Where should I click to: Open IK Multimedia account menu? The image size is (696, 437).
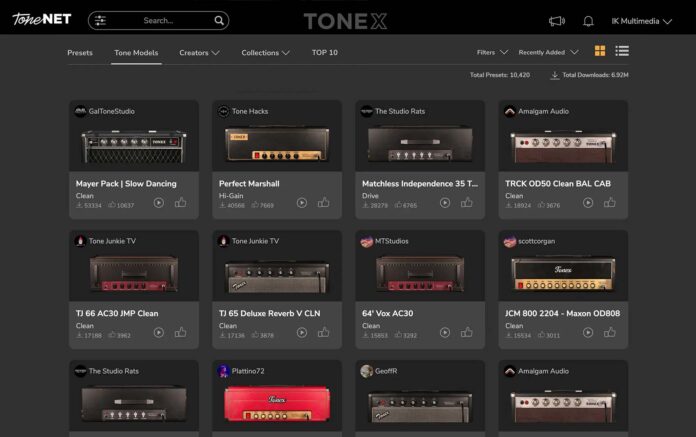point(641,21)
